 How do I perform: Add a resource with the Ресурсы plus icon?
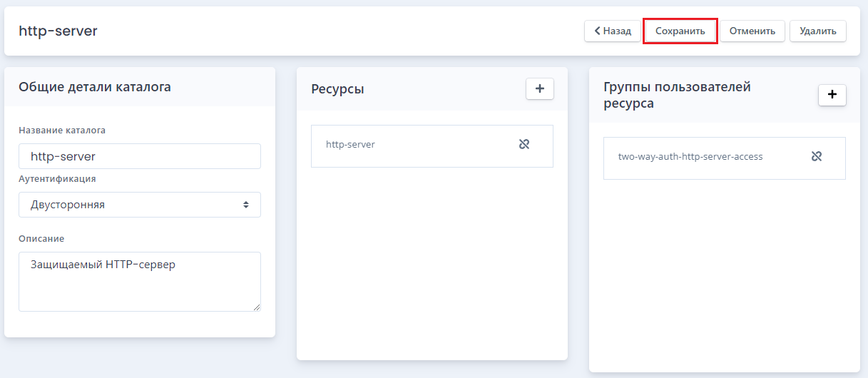540,88
